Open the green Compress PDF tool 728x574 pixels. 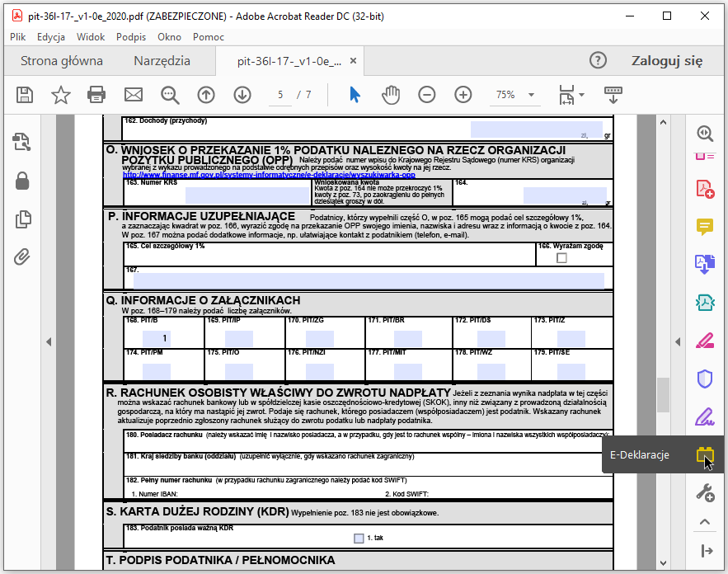tap(705, 303)
